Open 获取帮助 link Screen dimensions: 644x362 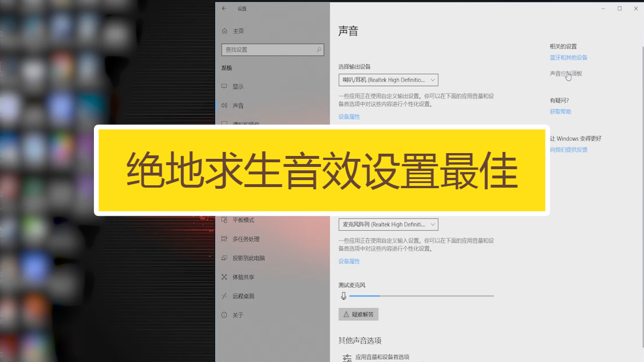pos(560,112)
